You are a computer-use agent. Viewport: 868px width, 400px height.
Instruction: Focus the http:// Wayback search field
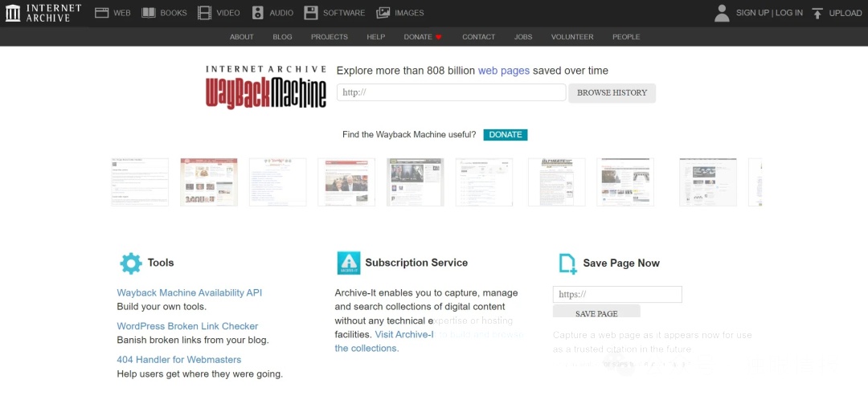451,92
